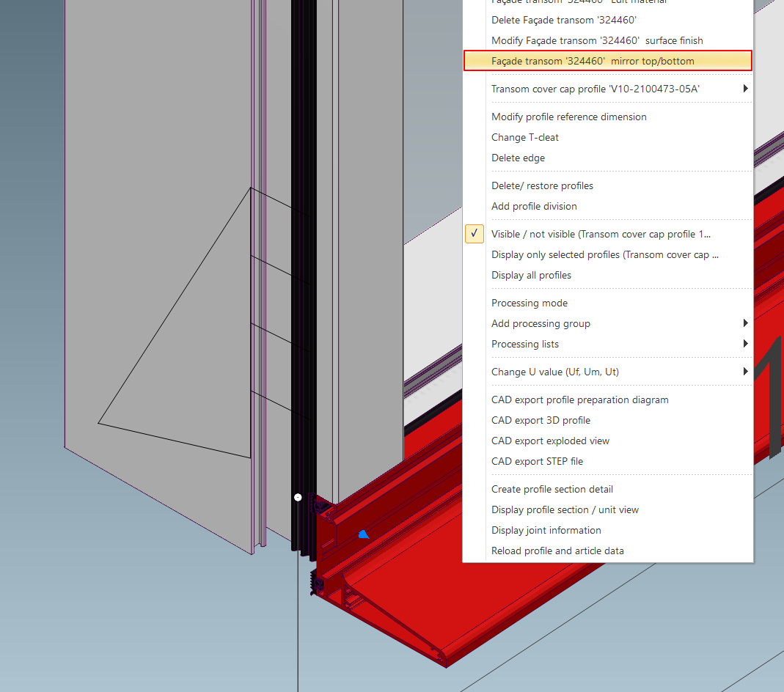Choose Delete/ restore profiles

tap(542, 185)
